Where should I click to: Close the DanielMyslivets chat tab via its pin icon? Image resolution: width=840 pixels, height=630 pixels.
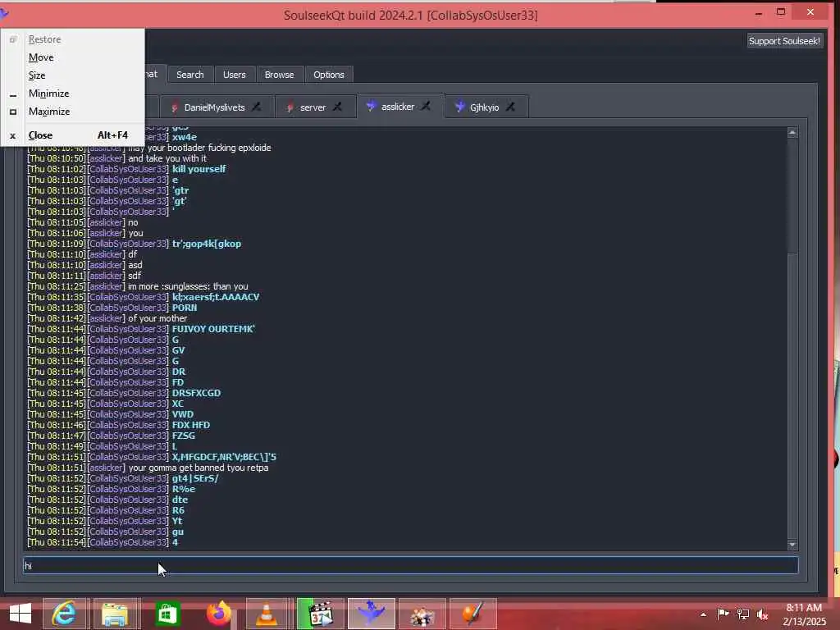pos(257,107)
